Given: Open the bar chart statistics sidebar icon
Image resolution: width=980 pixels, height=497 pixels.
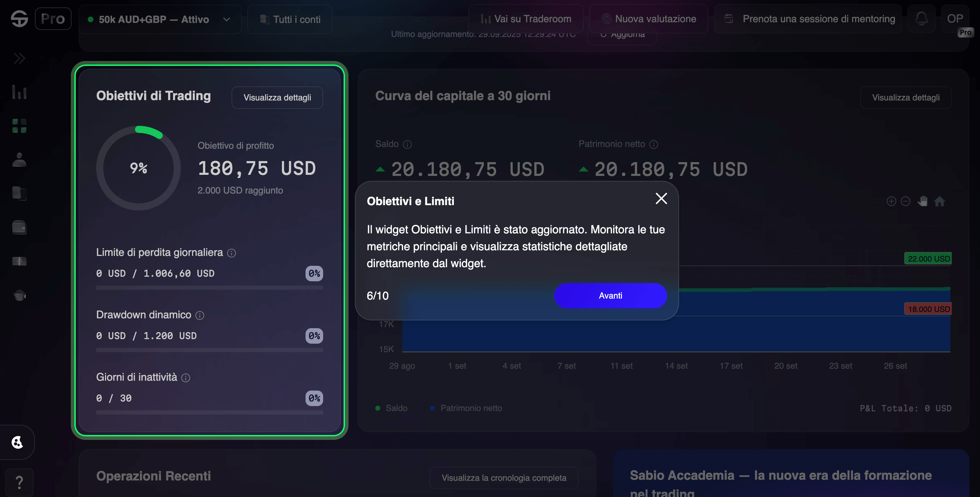Looking at the screenshot, I should click(x=19, y=92).
